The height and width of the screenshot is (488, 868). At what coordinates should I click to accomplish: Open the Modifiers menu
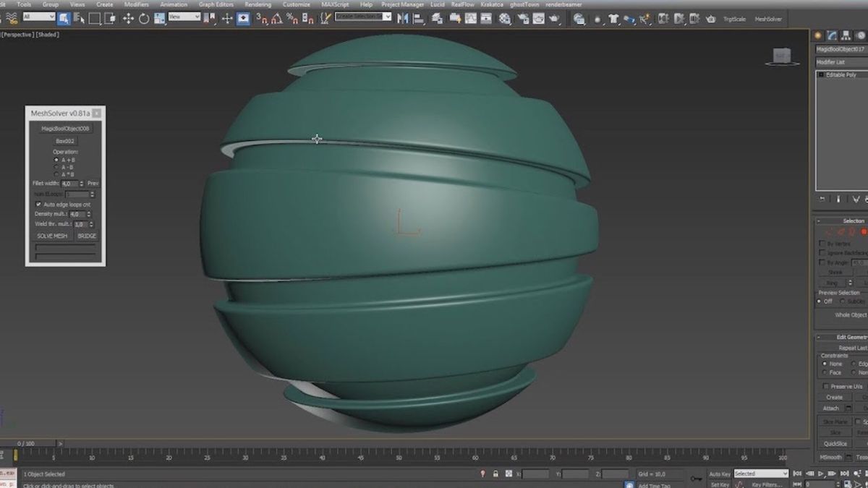click(136, 4)
